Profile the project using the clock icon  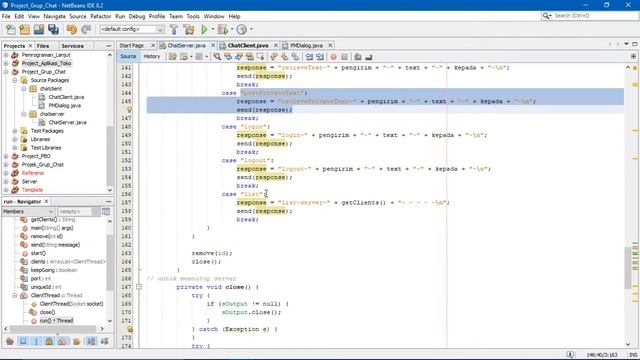pos(242,29)
